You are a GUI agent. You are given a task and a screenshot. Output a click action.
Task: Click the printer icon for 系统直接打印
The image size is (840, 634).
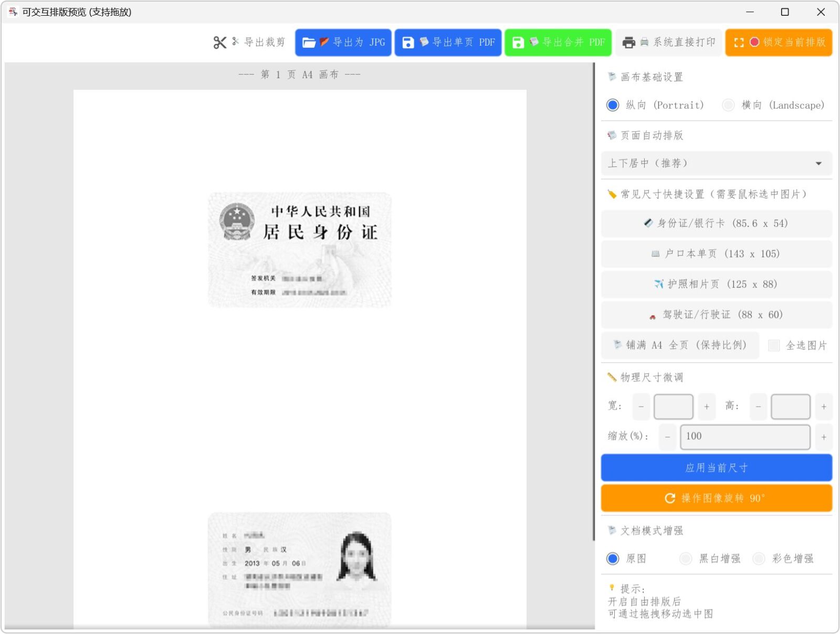point(628,43)
